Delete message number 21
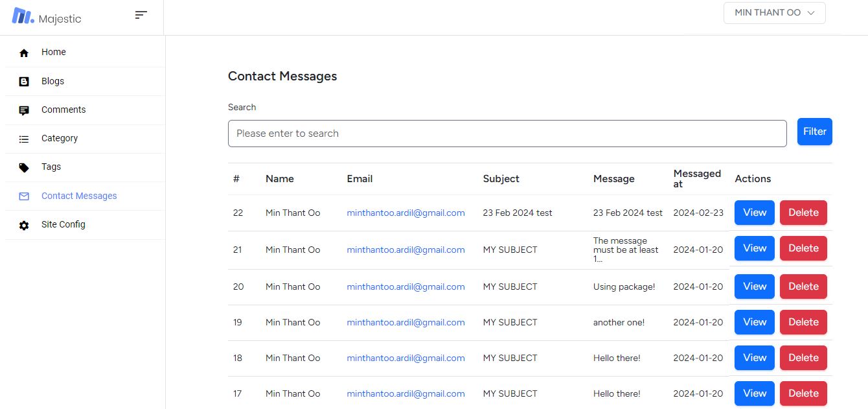This screenshot has width=868, height=409. point(803,248)
